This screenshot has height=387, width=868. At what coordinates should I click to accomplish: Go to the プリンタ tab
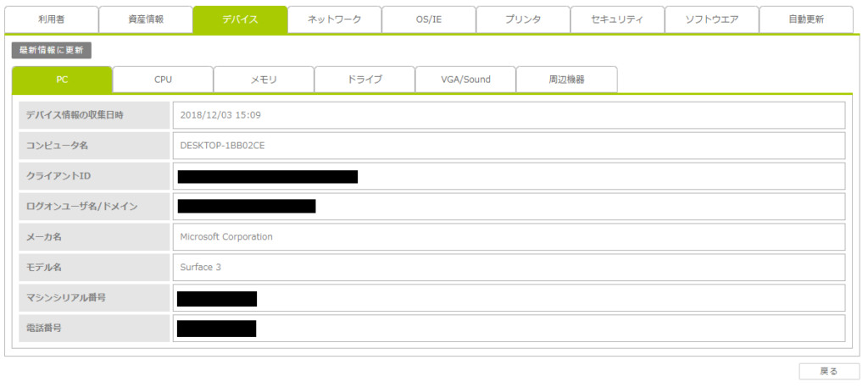coord(522,19)
